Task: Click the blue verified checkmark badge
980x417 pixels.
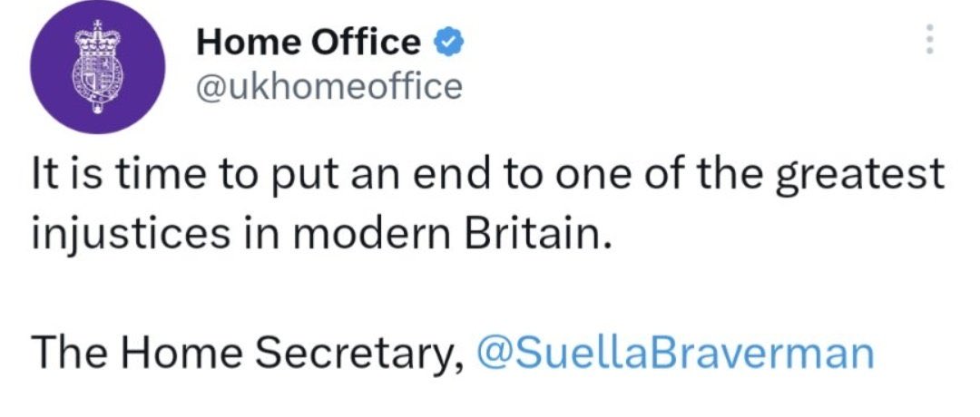Action: [448, 44]
